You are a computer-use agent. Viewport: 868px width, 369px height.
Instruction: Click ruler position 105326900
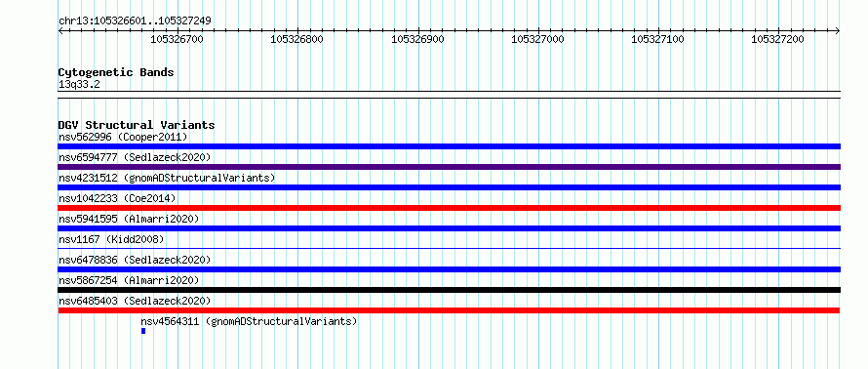[417, 39]
